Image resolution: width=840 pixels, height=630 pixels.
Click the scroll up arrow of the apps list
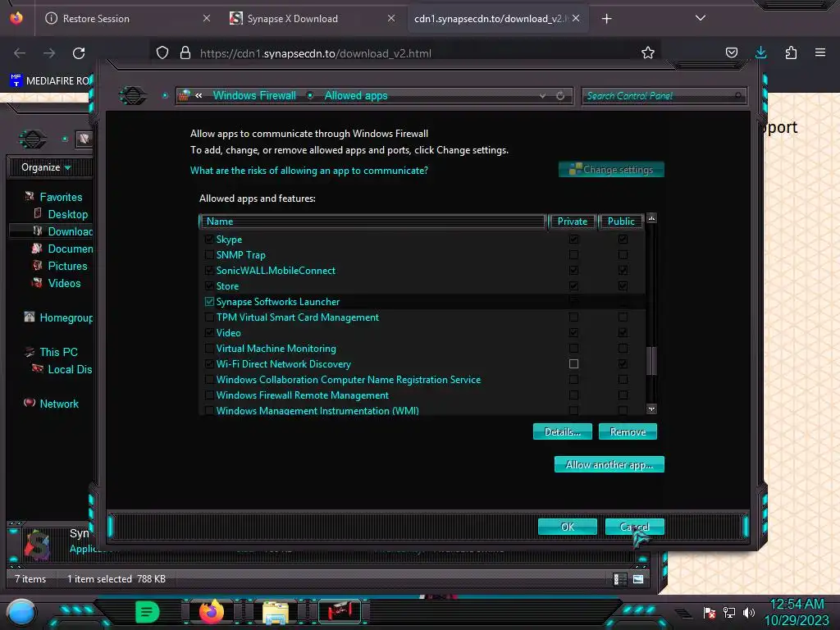pos(651,218)
